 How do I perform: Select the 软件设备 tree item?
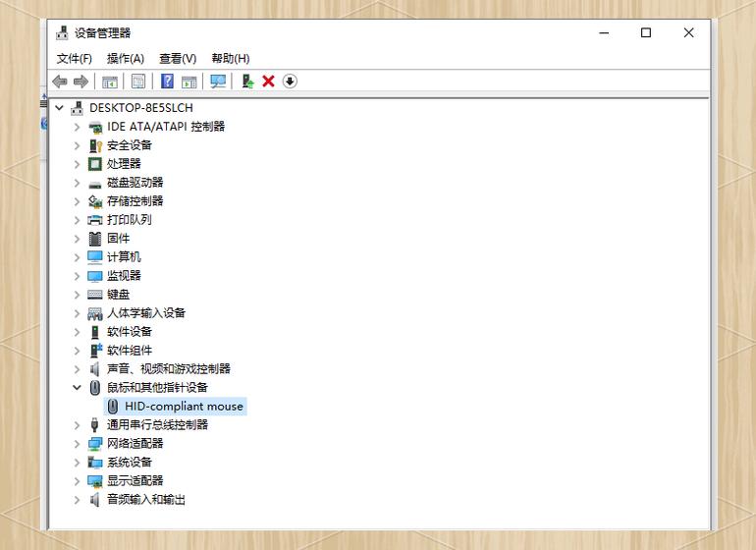coord(130,332)
